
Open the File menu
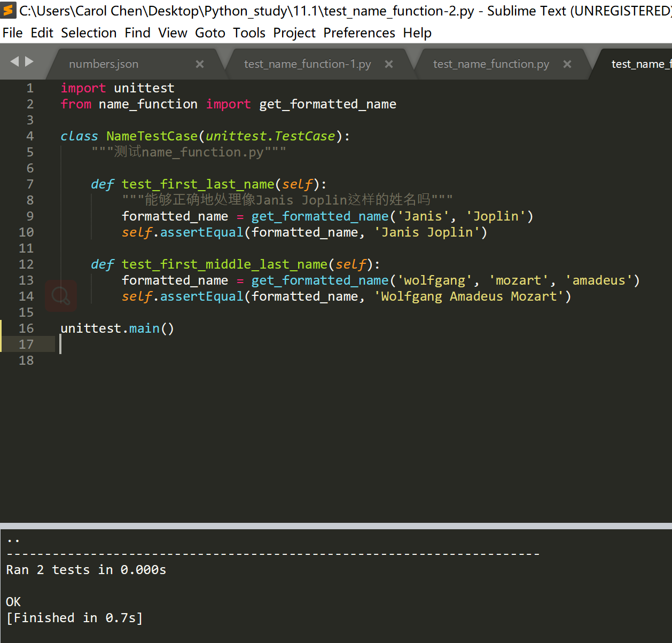click(x=13, y=33)
